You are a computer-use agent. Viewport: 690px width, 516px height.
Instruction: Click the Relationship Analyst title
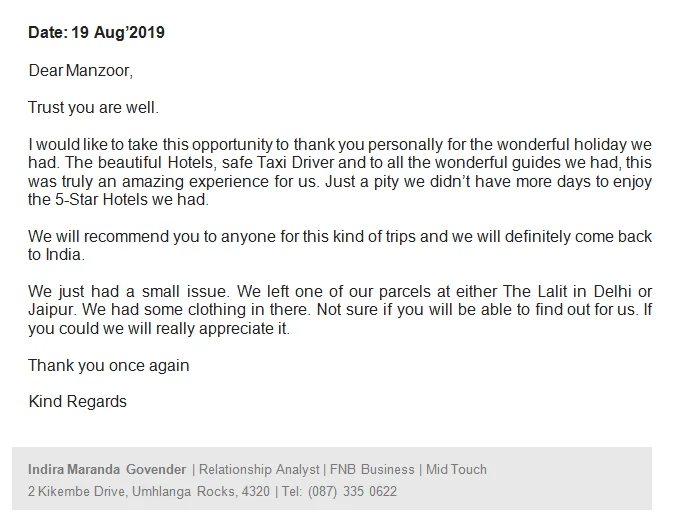259,469
